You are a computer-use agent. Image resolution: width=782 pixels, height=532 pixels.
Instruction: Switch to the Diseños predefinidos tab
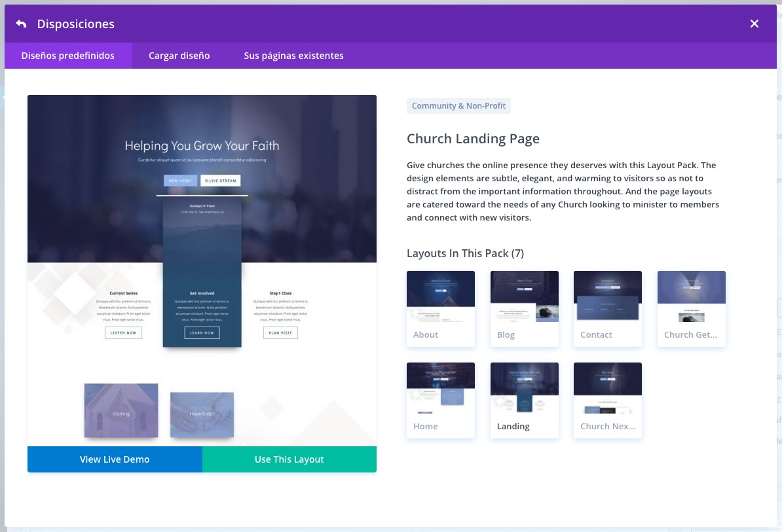click(x=67, y=56)
